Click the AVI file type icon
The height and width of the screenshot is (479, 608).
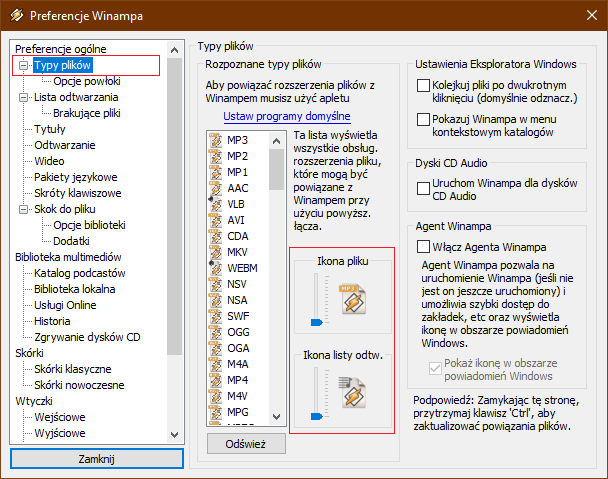[215, 220]
